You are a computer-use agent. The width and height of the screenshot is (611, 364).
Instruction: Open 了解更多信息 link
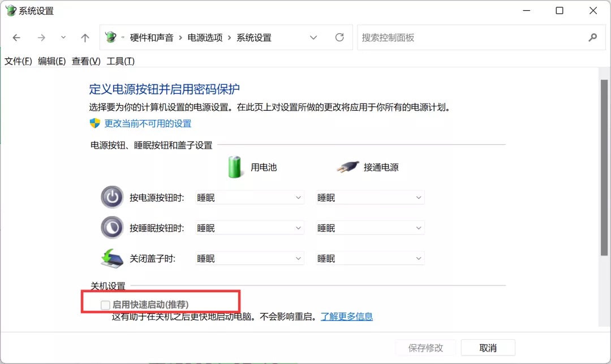point(347,317)
